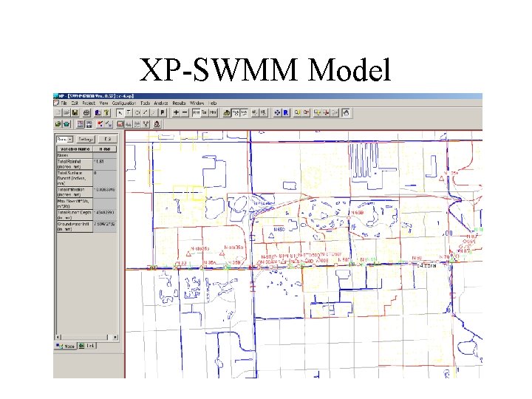Open the Edit menu

tap(75, 103)
